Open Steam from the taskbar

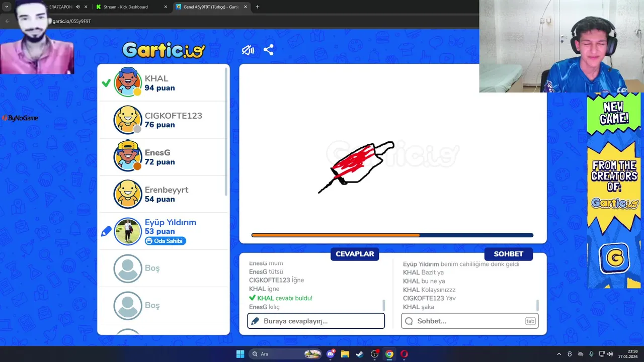point(360,354)
